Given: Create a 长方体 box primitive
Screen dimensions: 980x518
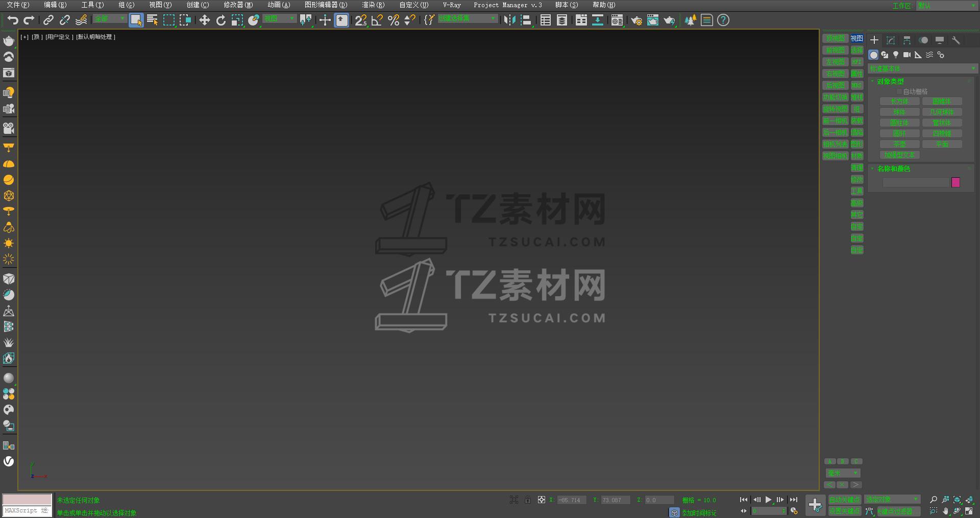Looking at the screenshot, I should 899,102.
